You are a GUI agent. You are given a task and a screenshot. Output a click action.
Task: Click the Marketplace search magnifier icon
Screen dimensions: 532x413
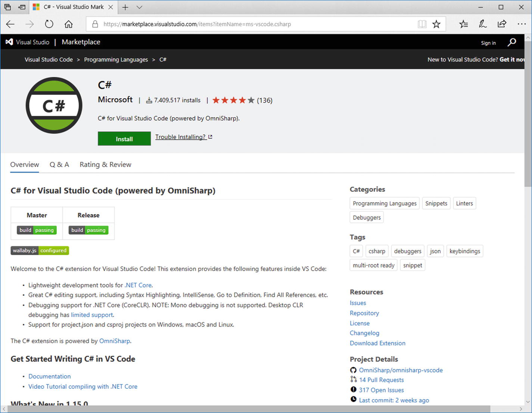[x=512, y=42]
